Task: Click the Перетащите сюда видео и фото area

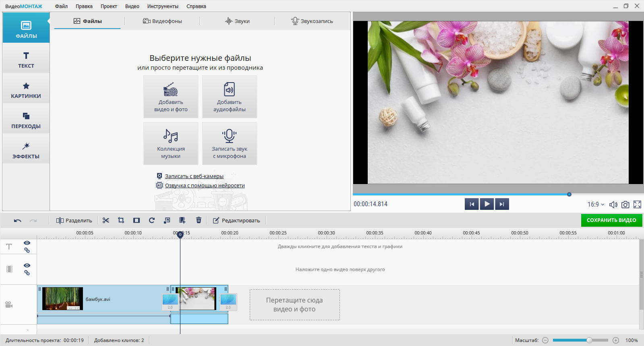Action: [294, 305]
